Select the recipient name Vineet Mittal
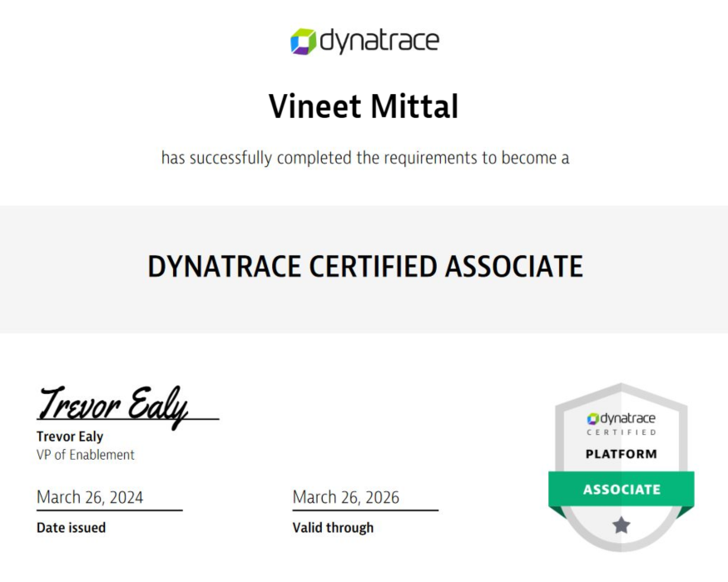 click(x=364, y=106)
